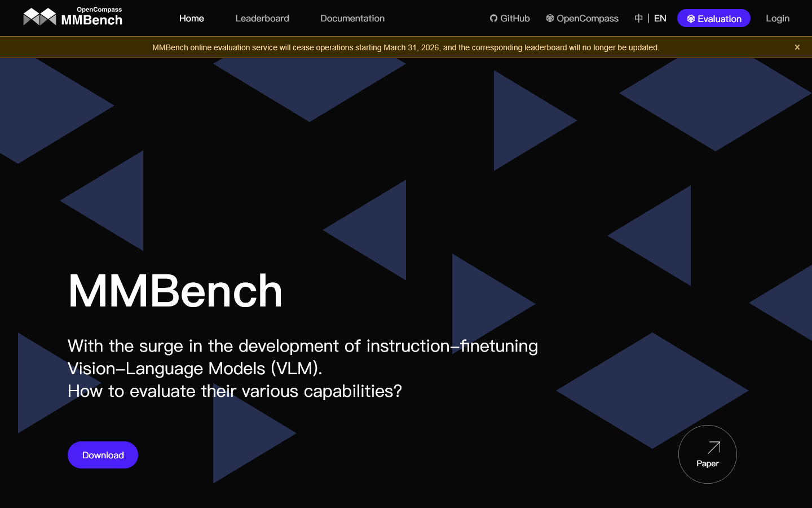Click the OpenCompass MMBench logo
Screen dimensions: 812x508
tap(73, 17)
